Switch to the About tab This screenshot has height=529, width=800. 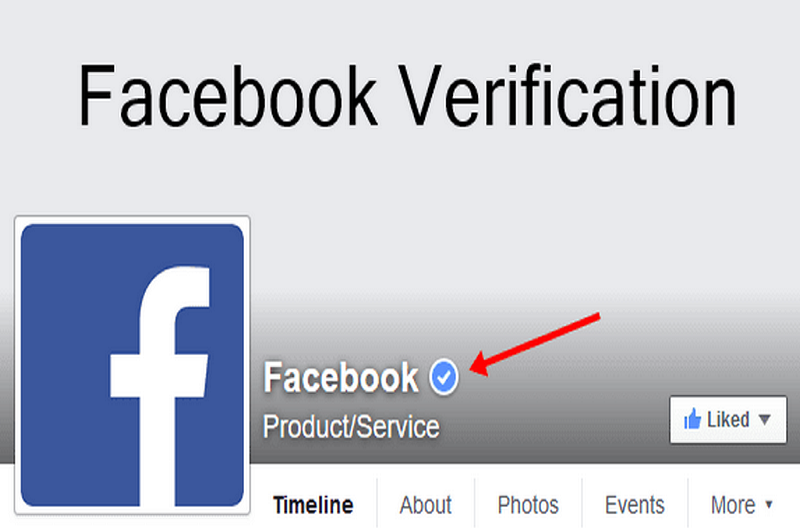pyautogui.click(x=426, y=505)
